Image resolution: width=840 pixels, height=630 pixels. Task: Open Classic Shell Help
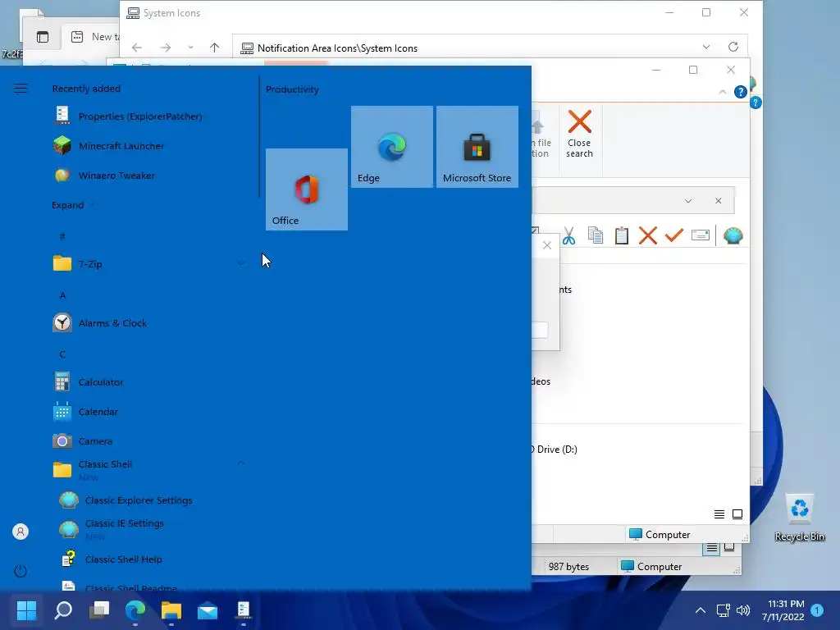(x=123, y=559)
